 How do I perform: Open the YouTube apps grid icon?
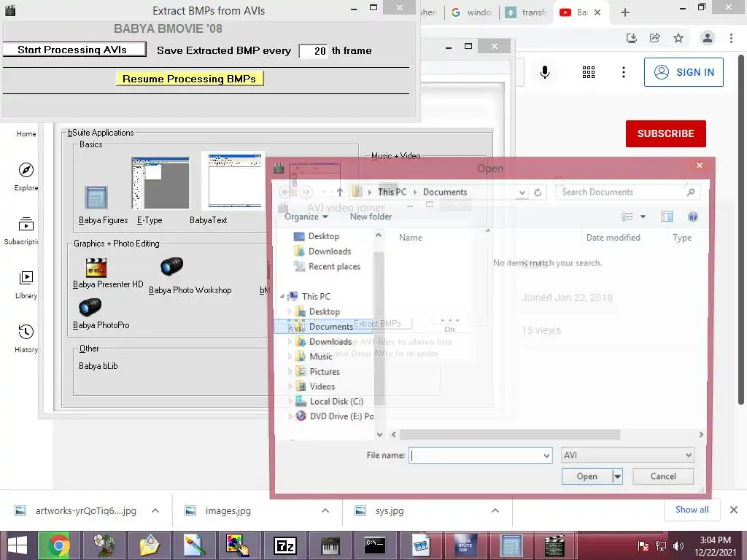click(x=589, y=72)
